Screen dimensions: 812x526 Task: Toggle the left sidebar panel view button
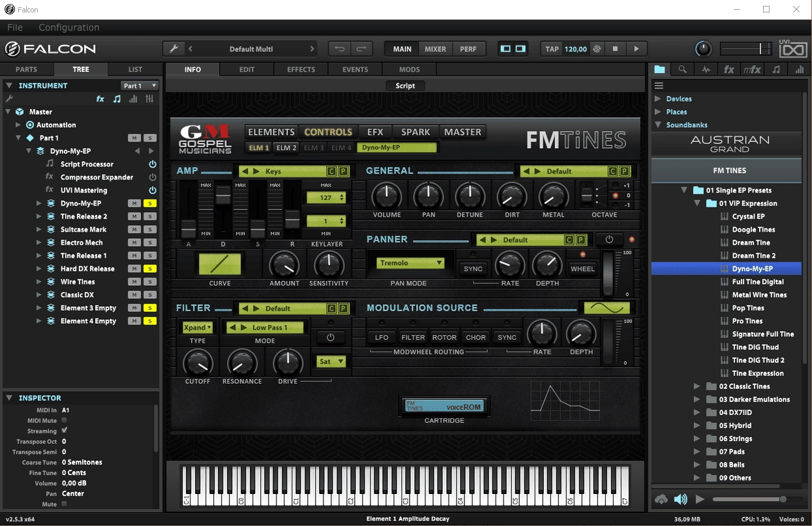coord(505,49)
